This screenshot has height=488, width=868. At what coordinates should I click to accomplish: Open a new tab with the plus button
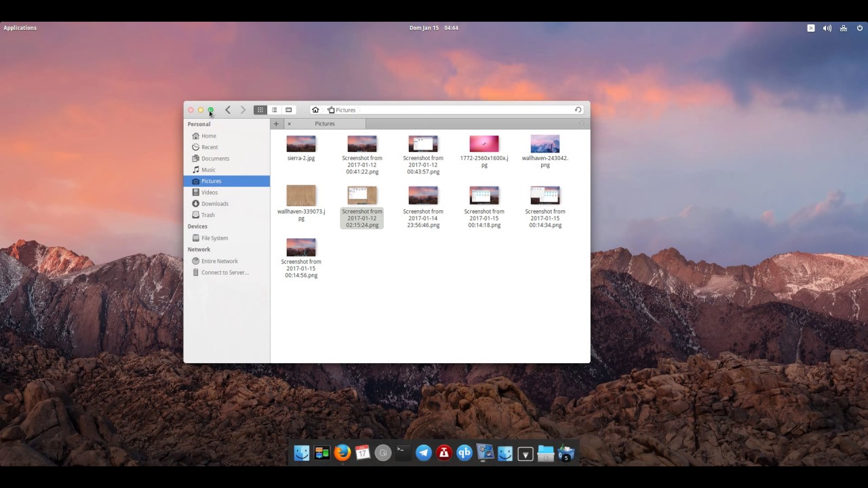click(x=276, y=124)
